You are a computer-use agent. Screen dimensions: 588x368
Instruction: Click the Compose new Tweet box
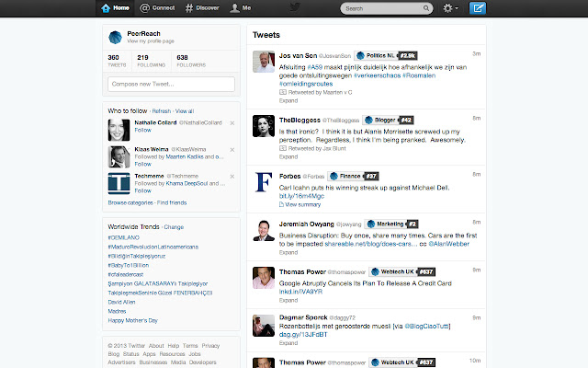(172, 84)
